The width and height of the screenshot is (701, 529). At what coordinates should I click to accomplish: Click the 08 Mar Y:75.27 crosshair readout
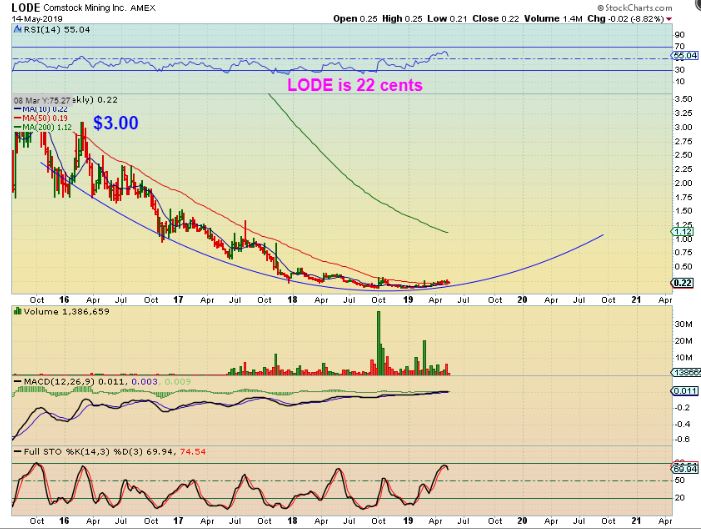pyautogui.click(x=42, y=100)
